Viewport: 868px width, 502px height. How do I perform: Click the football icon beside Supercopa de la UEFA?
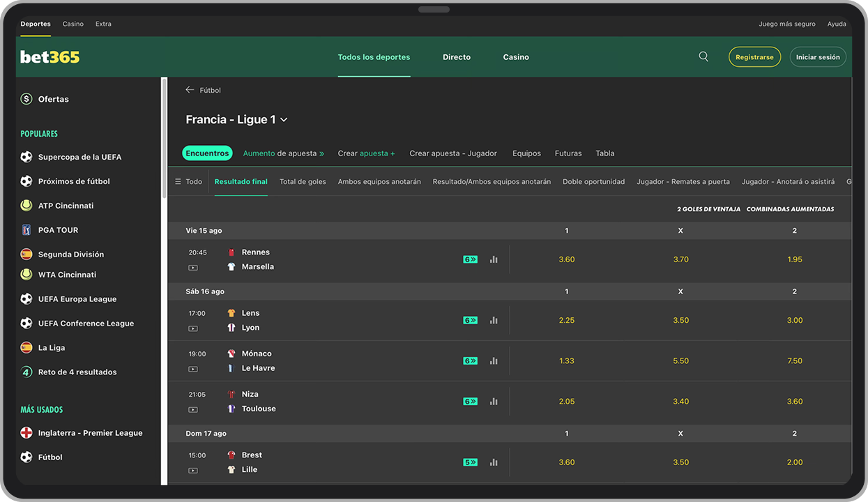coord(26,157)
